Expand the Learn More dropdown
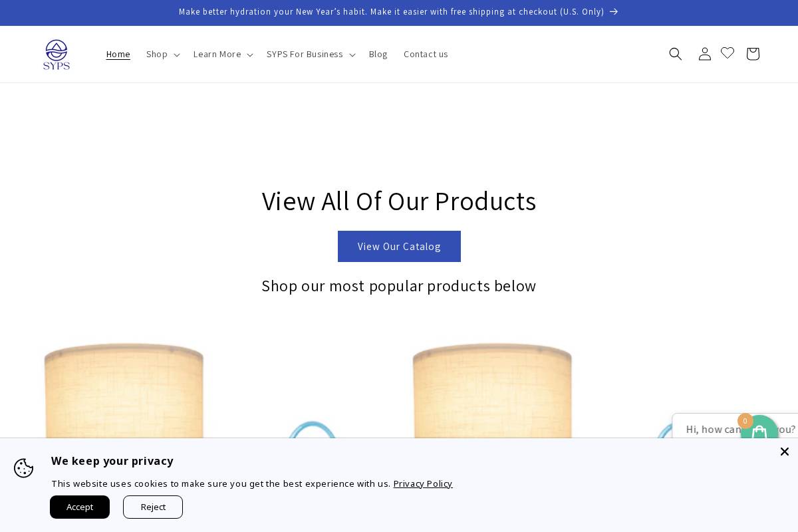Viewport: 798px width, 532px height. (x=222, y=54)
